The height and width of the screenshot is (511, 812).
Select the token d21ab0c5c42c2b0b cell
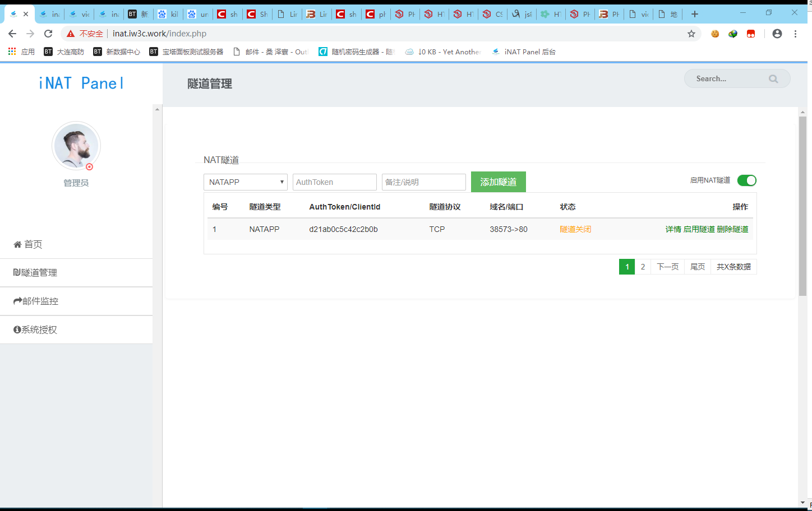344,229
